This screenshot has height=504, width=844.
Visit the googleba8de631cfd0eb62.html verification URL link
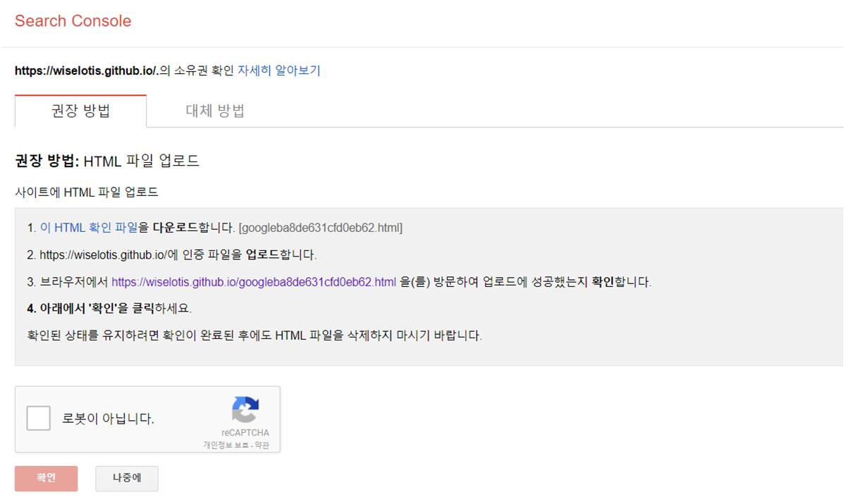[x=254, y=282]
